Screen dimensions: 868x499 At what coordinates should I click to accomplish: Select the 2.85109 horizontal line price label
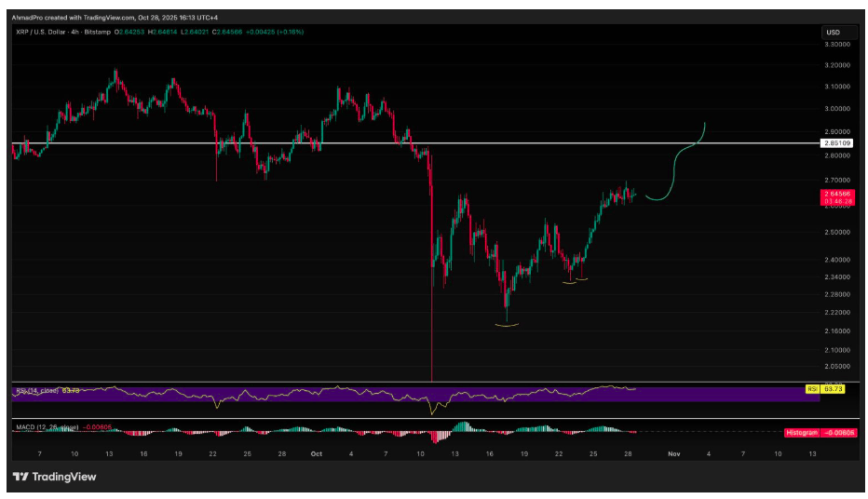837,142
